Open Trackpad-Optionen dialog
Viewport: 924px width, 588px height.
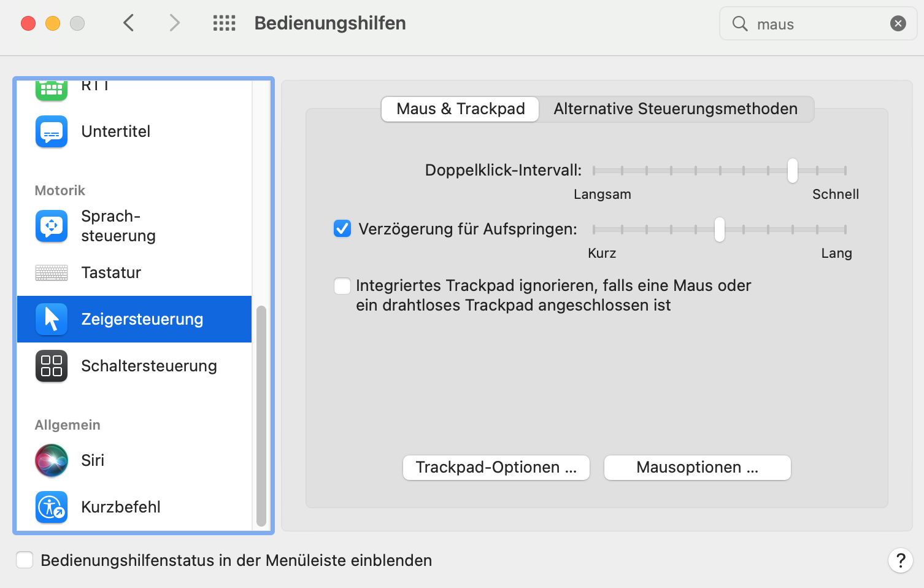496,468
